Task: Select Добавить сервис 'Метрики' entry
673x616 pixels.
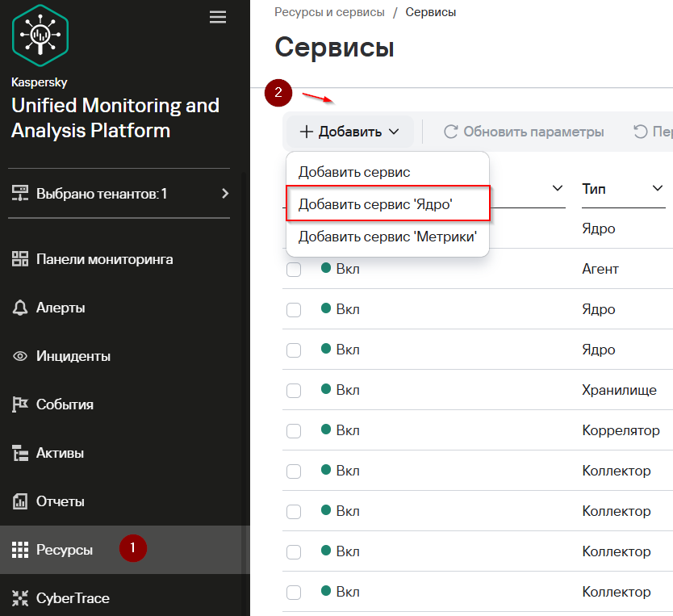Action: [387, 236]
